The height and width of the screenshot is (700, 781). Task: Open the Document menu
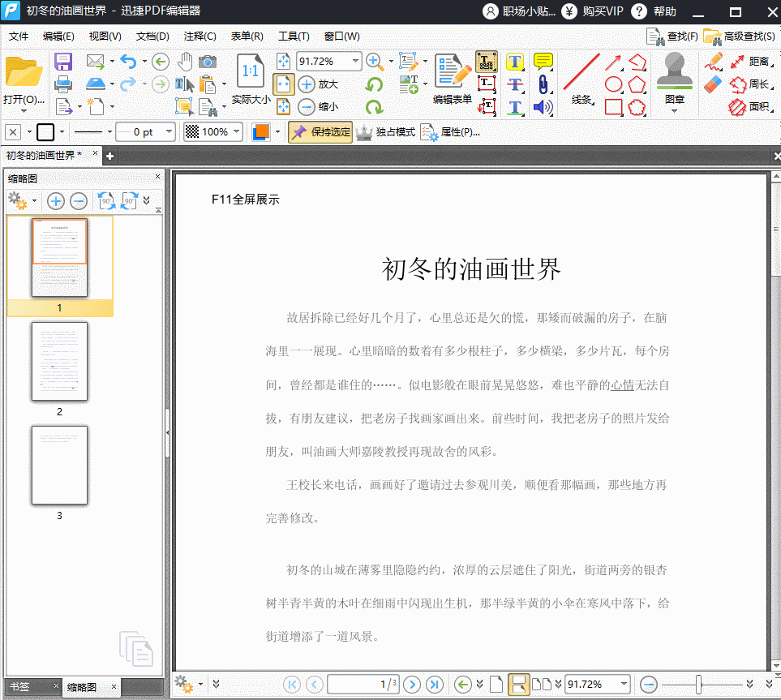point(152,37)
